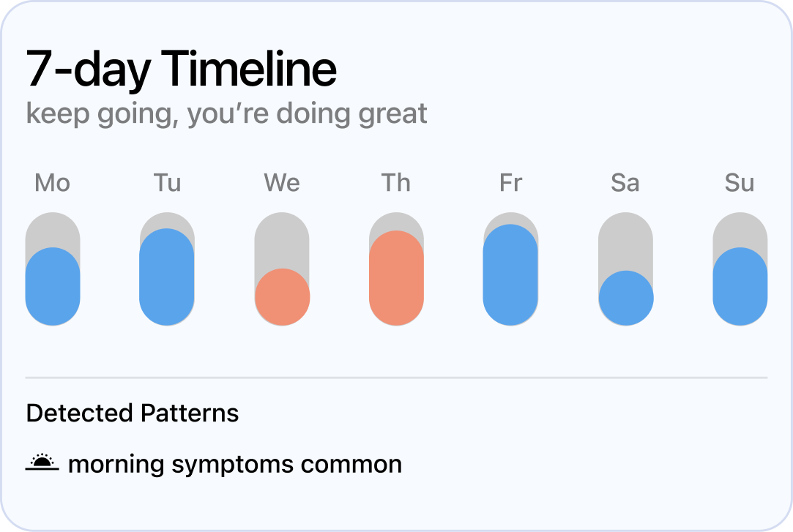
Task: Toggle Wednesday's symptom switch
Action: (x=282, y=267)
